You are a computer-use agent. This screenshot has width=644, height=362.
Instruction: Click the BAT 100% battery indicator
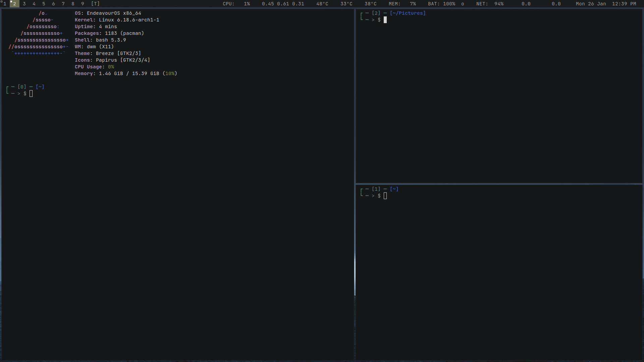click(441, 4)
